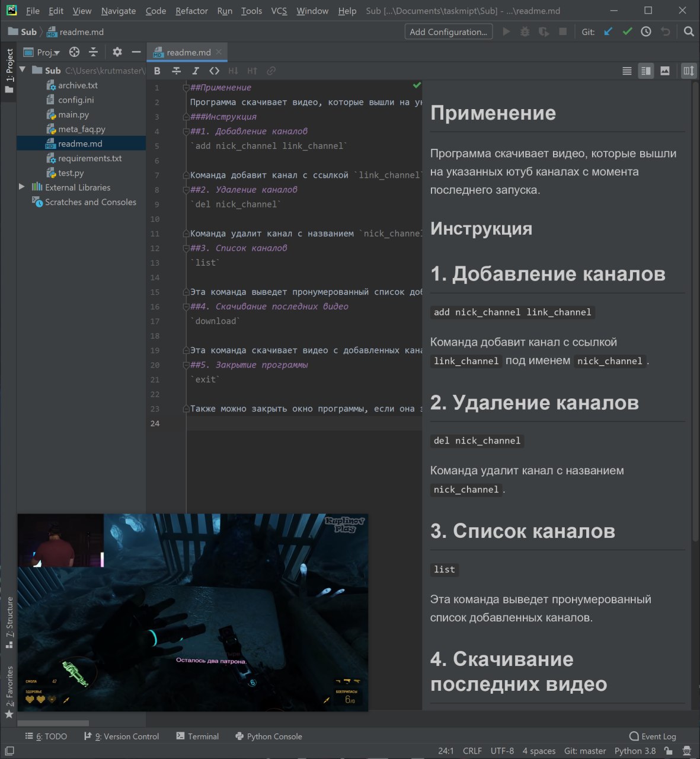Viewport: 700px width, 759px height.
Task: Show editor and preview split view
Action: pyautogui.click(x=646, y=71)
